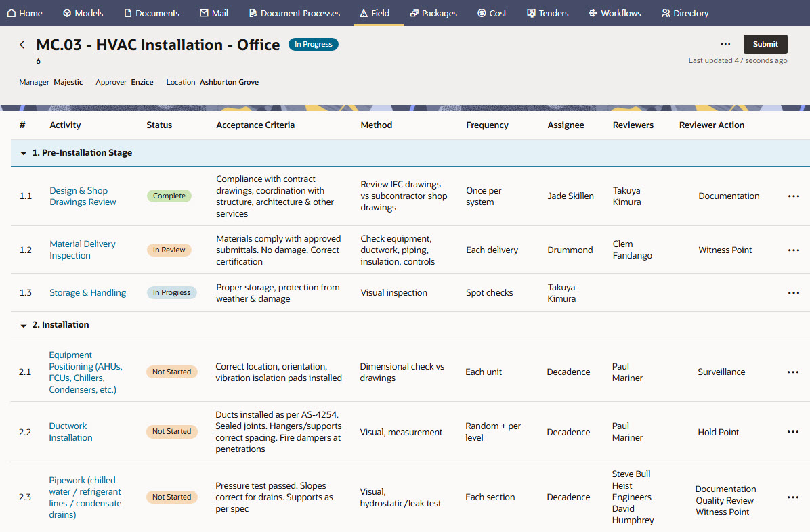The width and height of the screenshot is (810, 532).
Task: Open row actions for Design & Shop Drawings Review
Action: point(793,196)
